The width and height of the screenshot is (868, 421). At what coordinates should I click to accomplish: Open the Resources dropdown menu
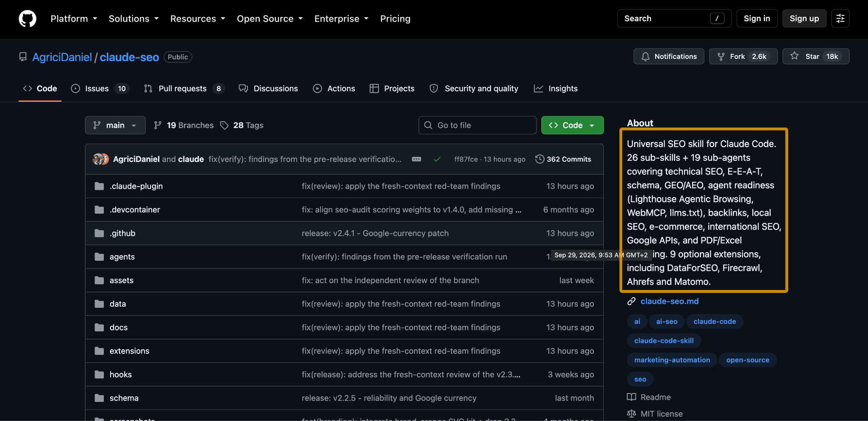[x=198, y=19]
